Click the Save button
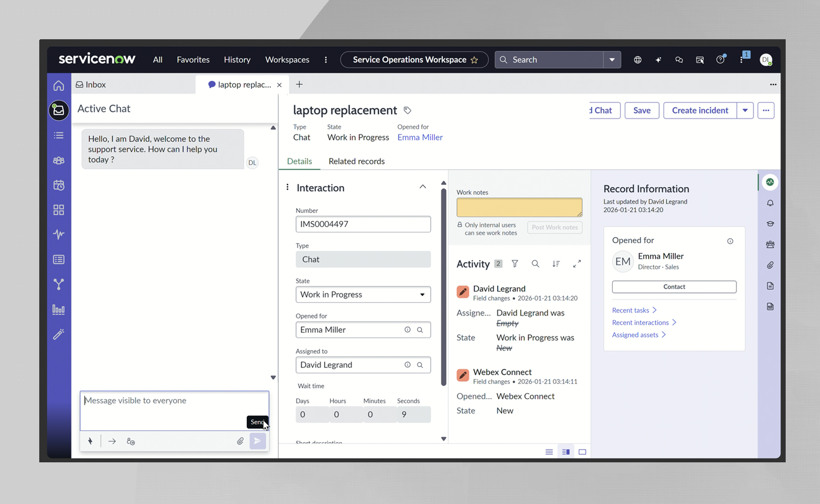The width and height of the screenshot is (820, 504). (641, 110)
